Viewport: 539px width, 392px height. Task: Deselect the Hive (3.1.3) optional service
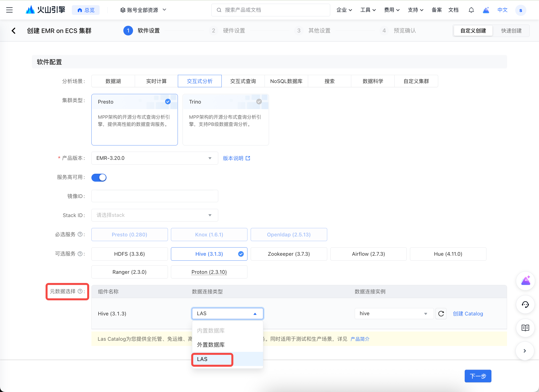[x=209, y=254]
